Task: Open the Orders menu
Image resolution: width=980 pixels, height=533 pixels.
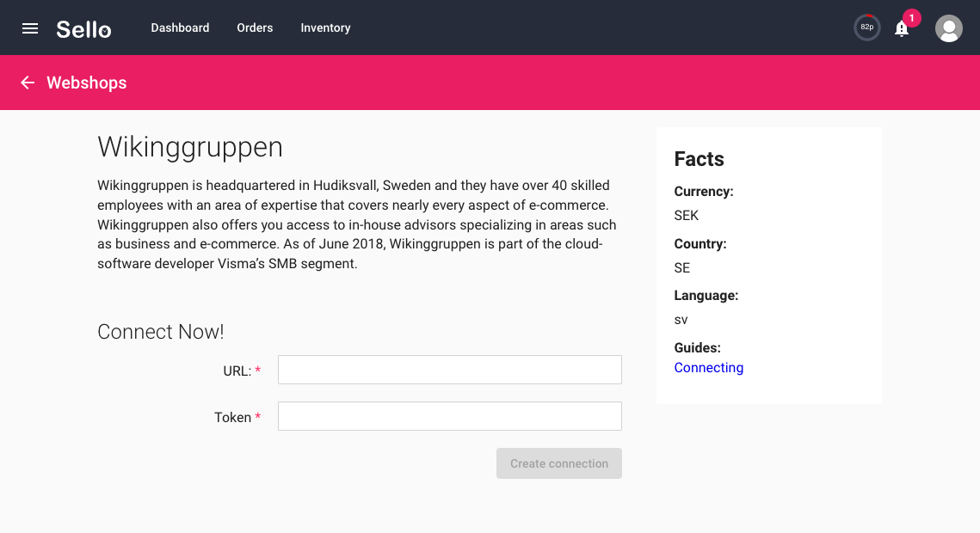Action: point(255,28)
